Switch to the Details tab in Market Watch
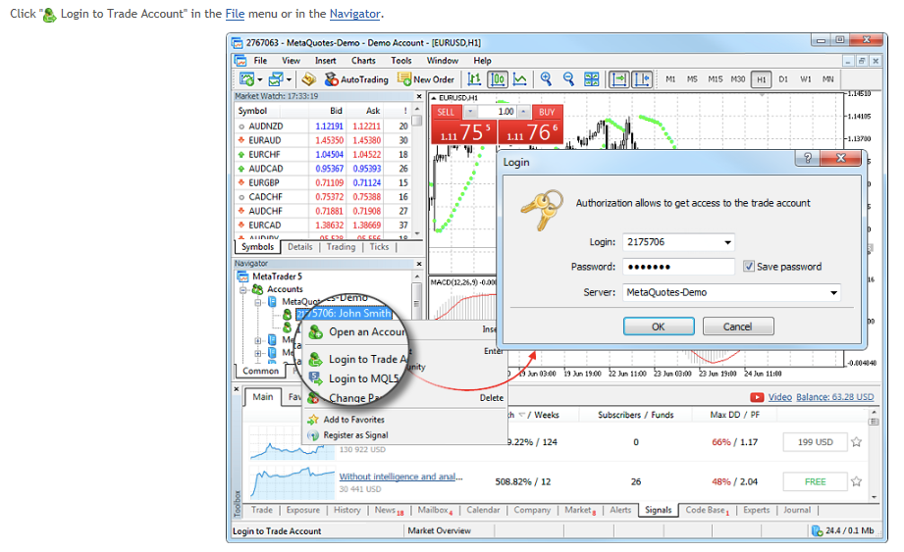 tap(300, 247)
